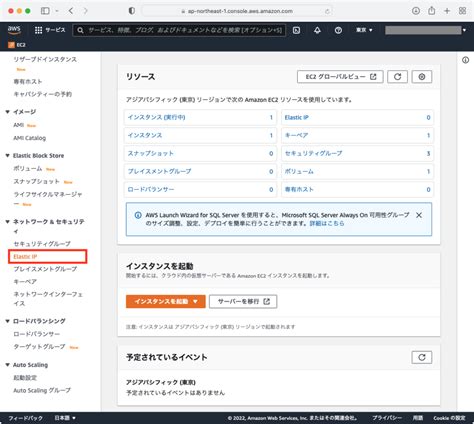
Task: Collapse the Elastic Block Store section
Action: [7, 155]
